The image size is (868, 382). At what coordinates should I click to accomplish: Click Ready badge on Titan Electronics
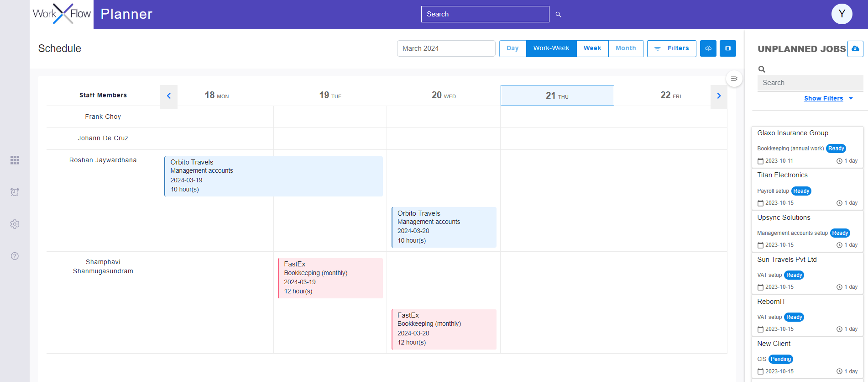coord(801,191)
